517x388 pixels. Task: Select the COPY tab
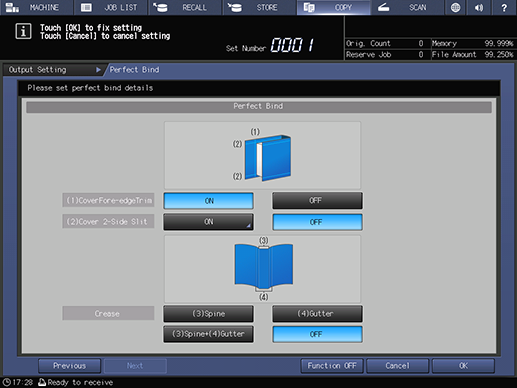point(334,7)
